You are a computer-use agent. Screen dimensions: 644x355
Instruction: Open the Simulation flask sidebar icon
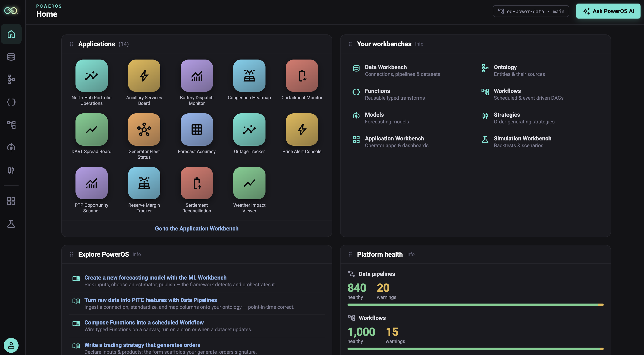click(x=11, y=224)
